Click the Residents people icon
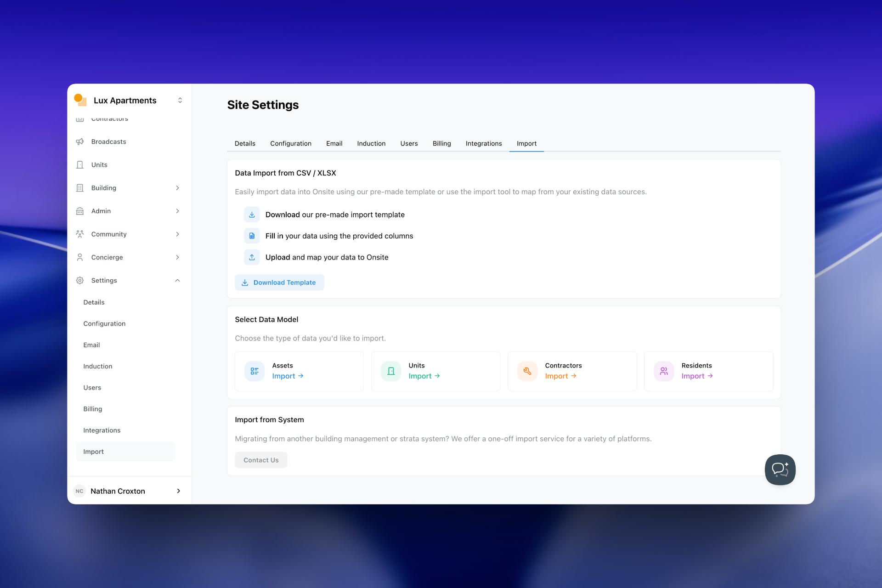The width and height of the screenshot is (882, 588). 664,371
